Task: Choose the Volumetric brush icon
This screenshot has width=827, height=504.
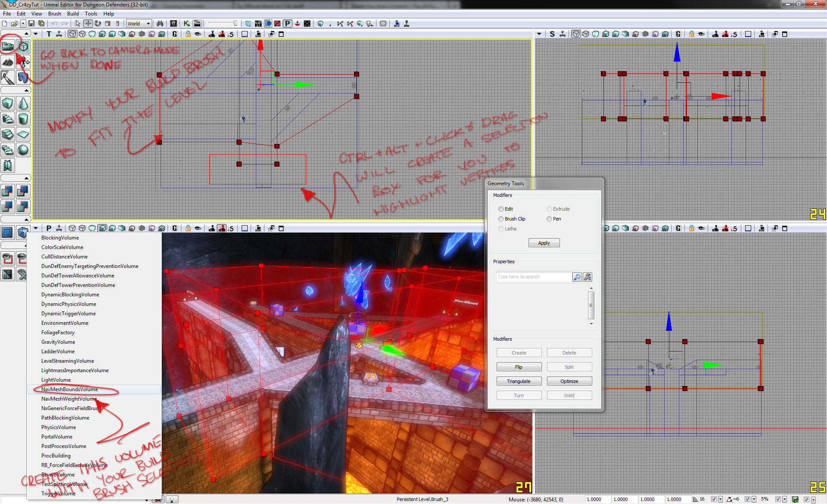Action: click(x=8, y=165)
